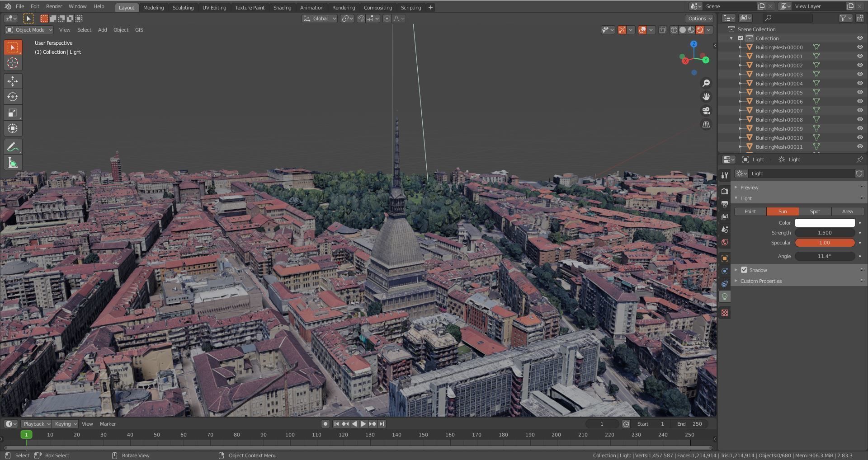Image resolution: width=868 pixels, height=460 pixels.
Task: Select the Annotate pencil tool
Action: point(13,147)
